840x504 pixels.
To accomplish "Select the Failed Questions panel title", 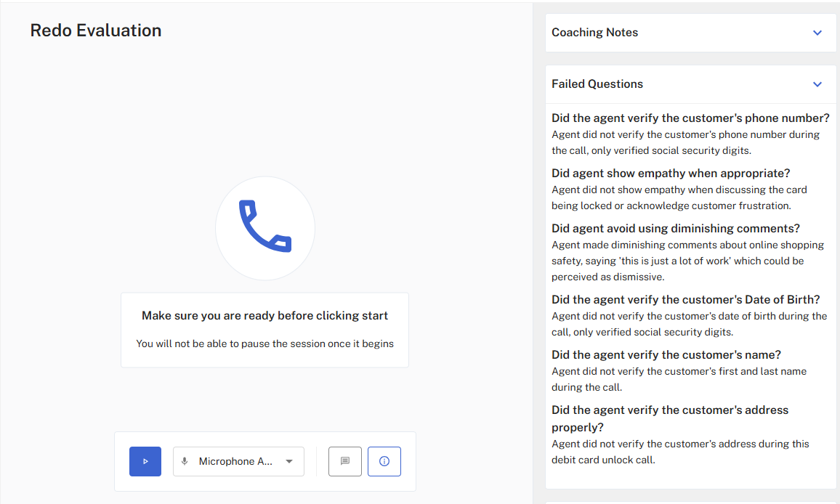I will click(x=597, y=84).
